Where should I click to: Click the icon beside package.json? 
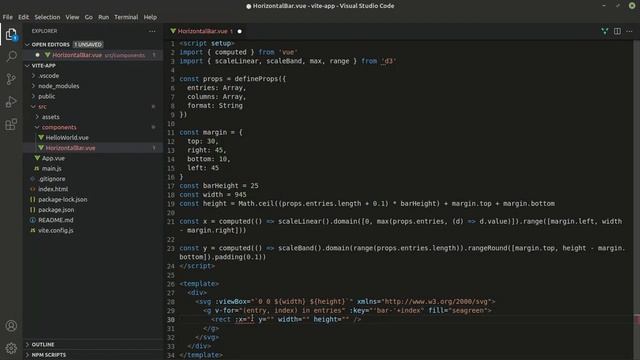(x=33, y=210)
